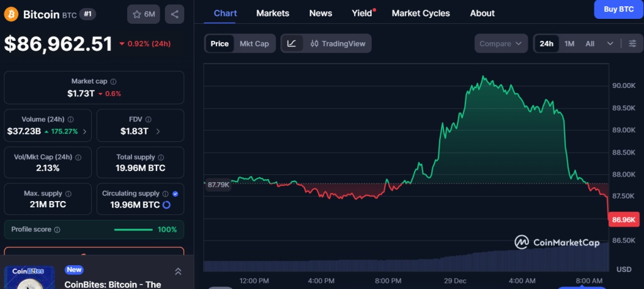Click the 0.92% (24h) change text

(149, 43)
